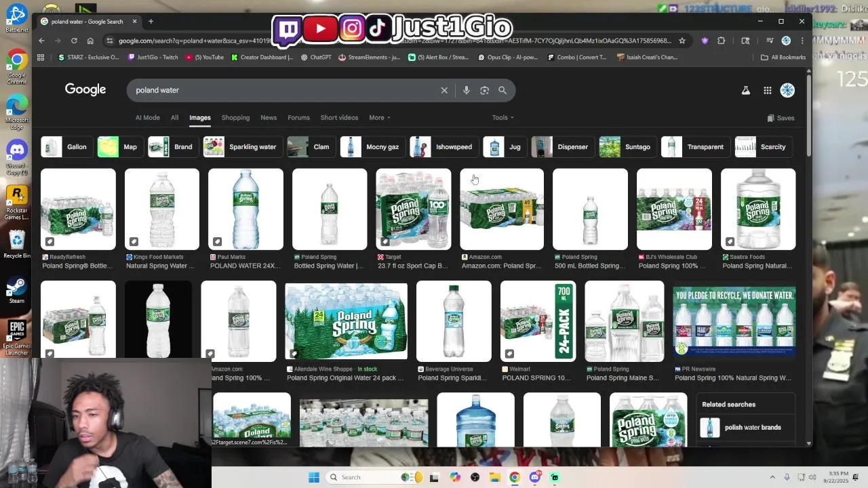
Task: Click the taskbar microphone tray icon
Action: coord(787,477)
